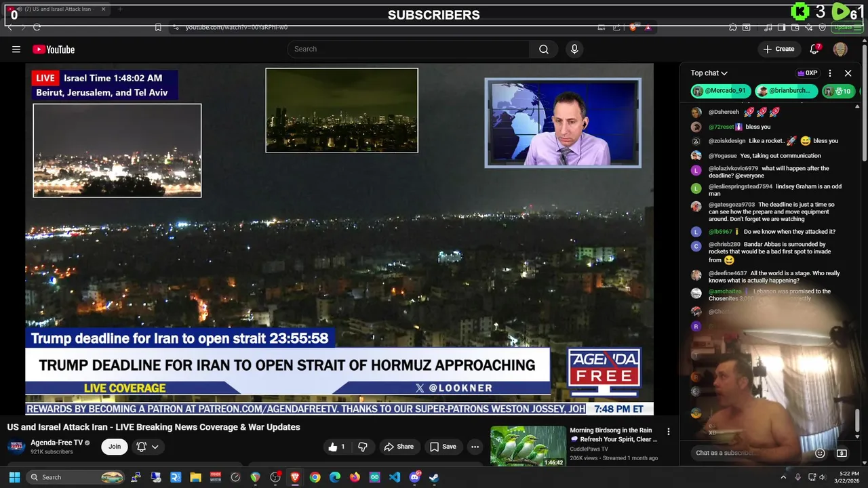Focus the YouTube search box
The width and height of the screenshot is (868, 488).
click(408, 49)
